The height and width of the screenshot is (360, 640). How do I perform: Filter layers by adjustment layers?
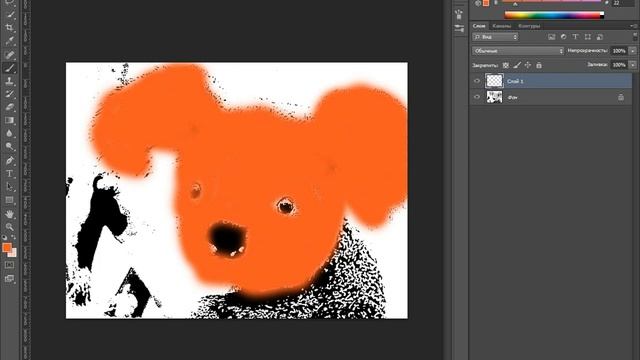pyautogui.click(x=564, y=37)
